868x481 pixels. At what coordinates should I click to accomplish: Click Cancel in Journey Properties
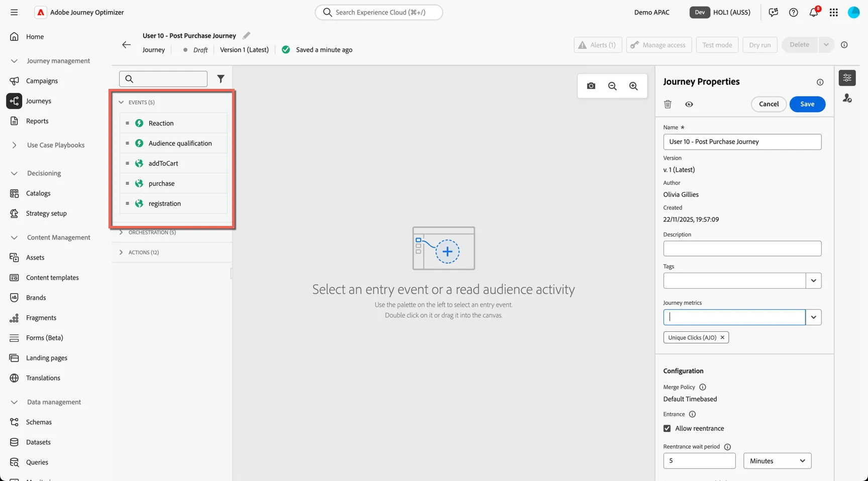769,104
